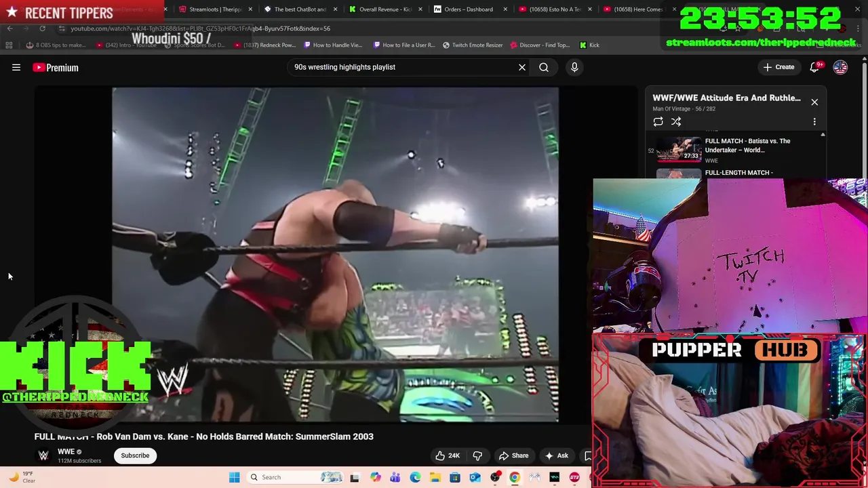
Task: Open the YouTube guide hamburger menu
Action: pyautogui.click(x=16, y=67)
